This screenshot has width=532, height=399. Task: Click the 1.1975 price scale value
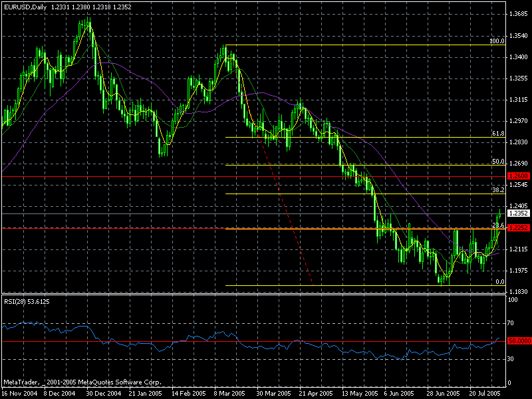click(x=519, y=271)
